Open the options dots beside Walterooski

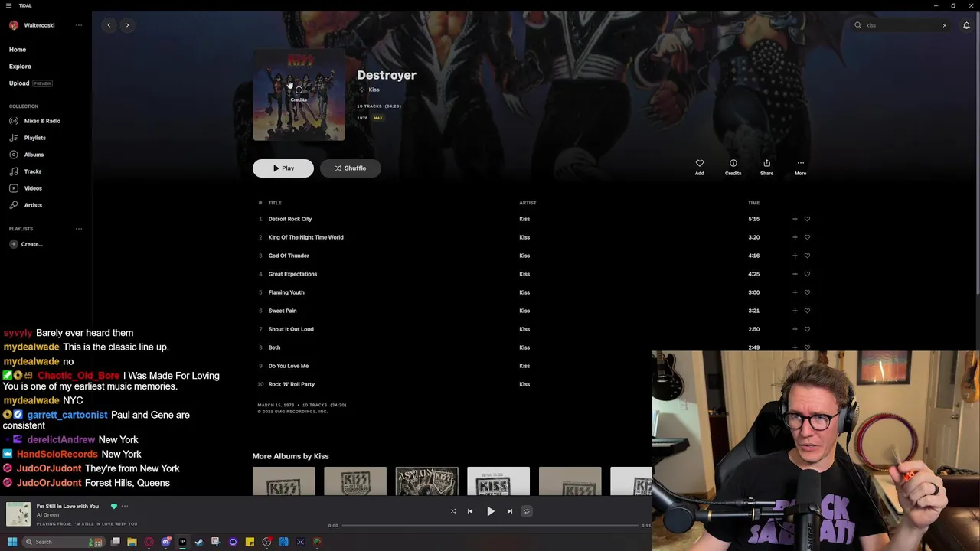[x=78, y=25]
